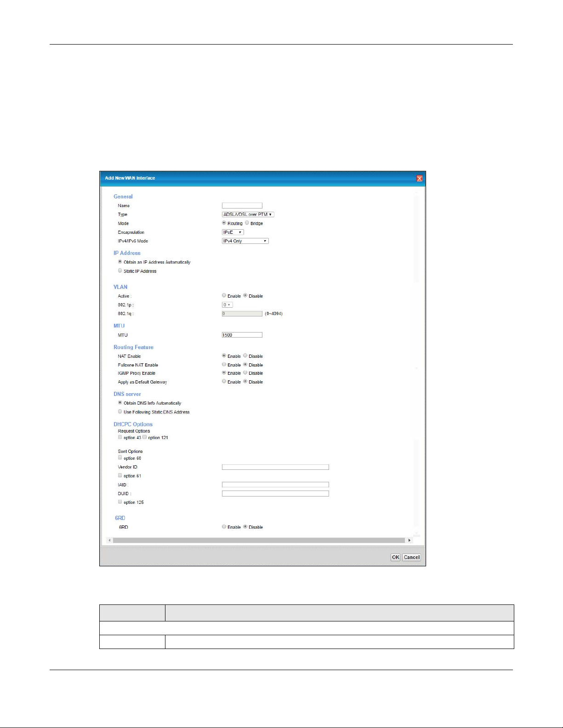Click the Name input field

[242, 206]
